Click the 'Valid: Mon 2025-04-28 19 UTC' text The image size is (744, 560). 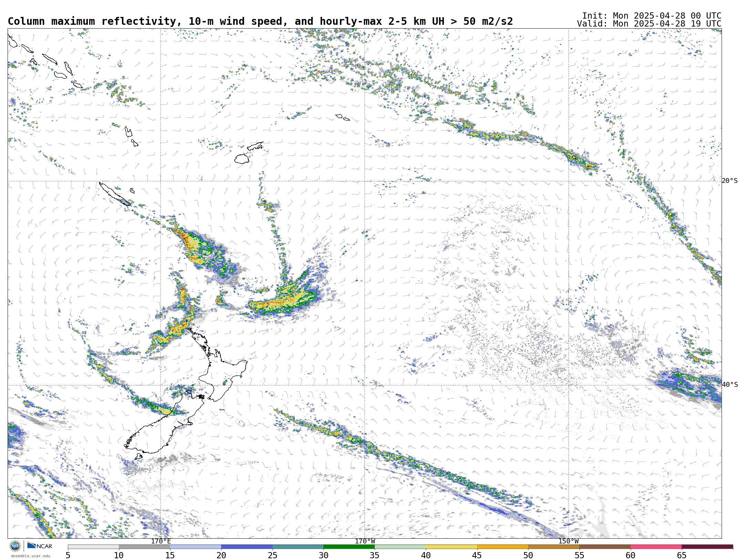pyautogui.click(x=649, y=24)
